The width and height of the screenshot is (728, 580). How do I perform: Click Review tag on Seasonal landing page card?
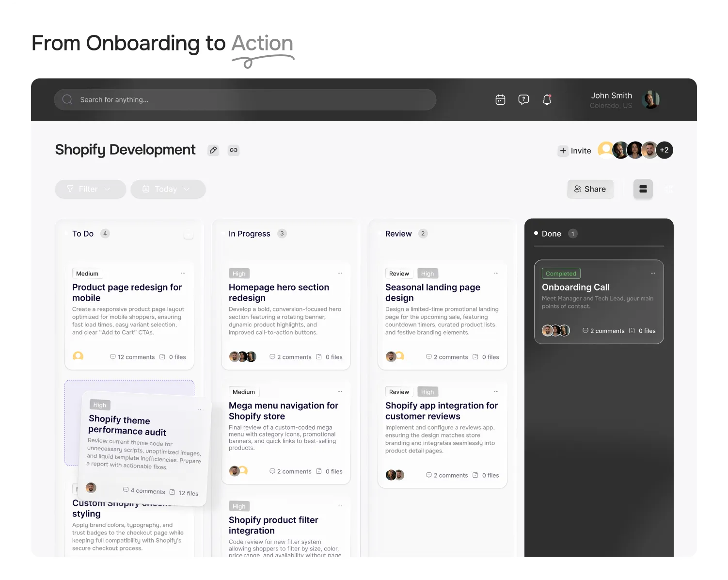[x=399, y=274]
